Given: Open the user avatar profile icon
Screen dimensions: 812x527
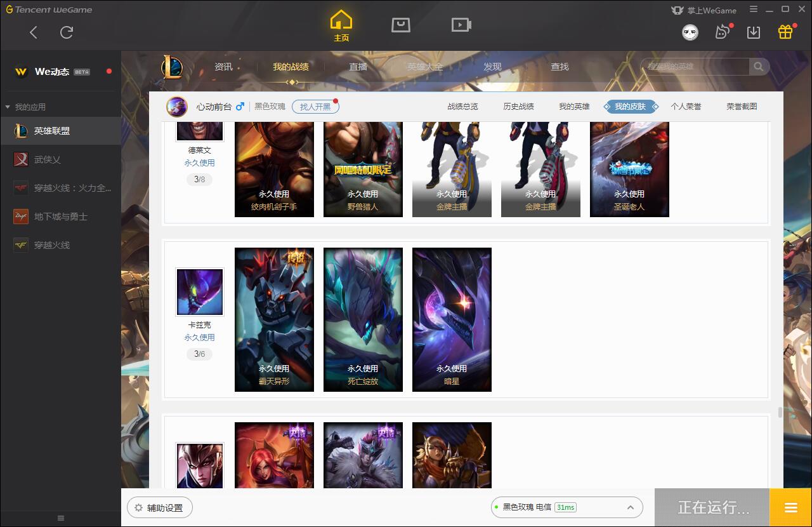Looking at the screenshot, I should [690, 32].
